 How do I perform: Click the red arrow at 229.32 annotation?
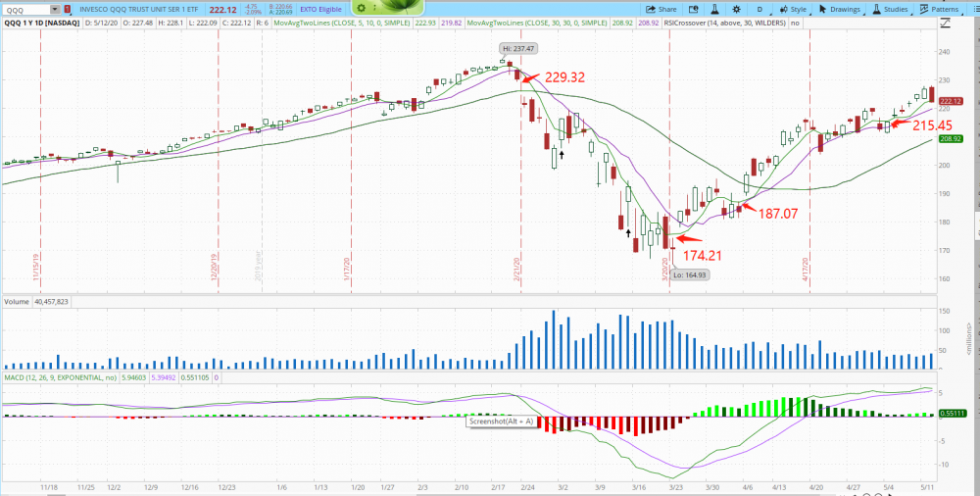coord(530,78)
